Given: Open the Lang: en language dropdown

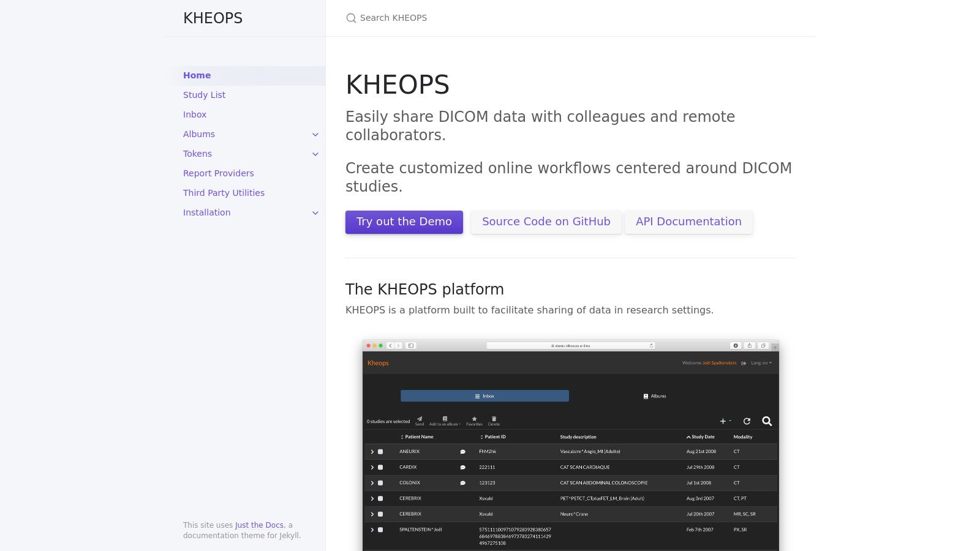Looking at the screenshot, I should point(761,362).
